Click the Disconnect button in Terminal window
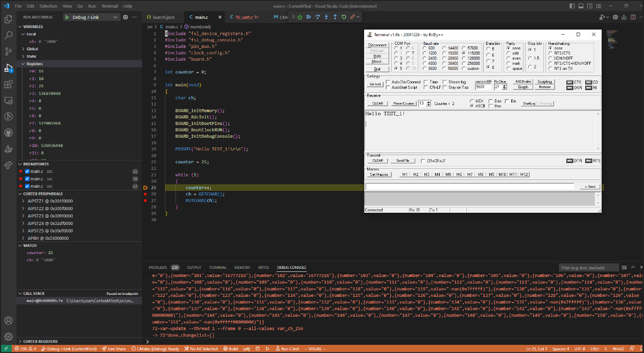 point(377,45)
